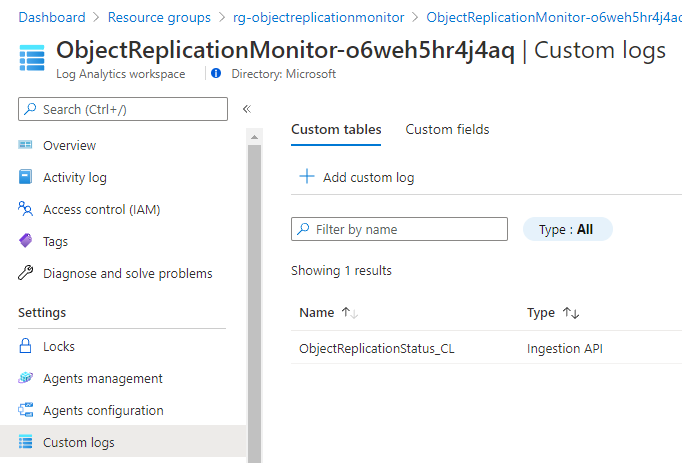Switch to the Custom tables tab
This screenshot has height=463, width=682.
(x=336, y=130)
